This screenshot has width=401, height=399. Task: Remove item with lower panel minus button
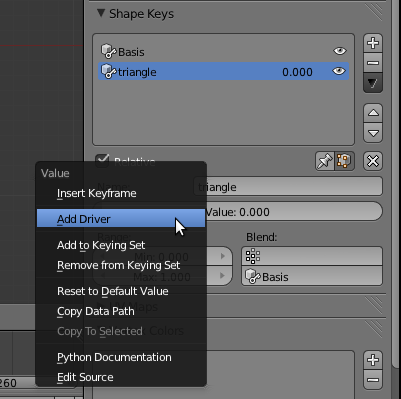coord(373,380)
